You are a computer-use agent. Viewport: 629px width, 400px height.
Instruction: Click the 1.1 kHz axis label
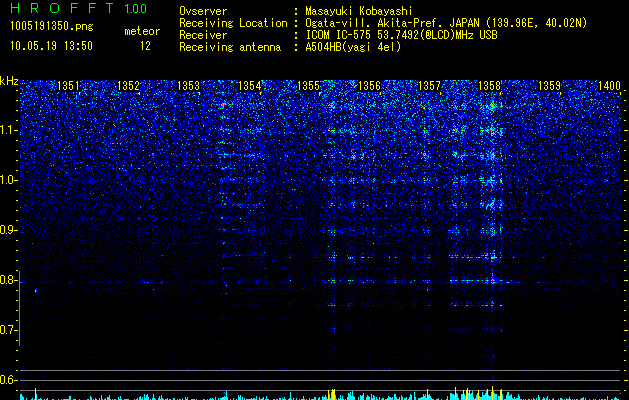8,130
